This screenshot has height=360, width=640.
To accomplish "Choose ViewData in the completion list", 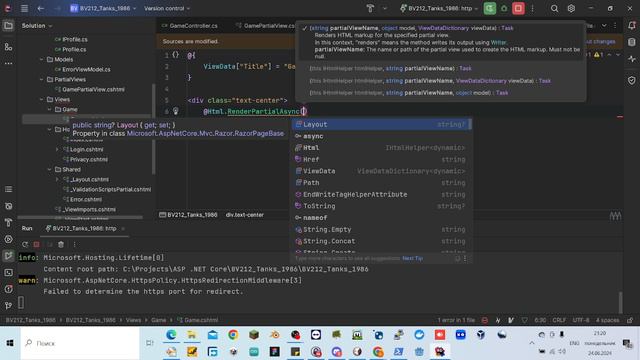I will (x=382, y=171).
